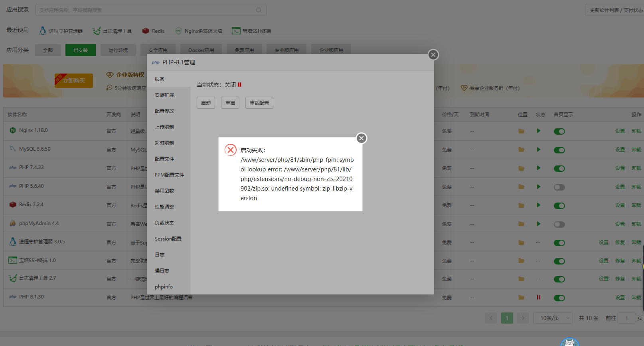The width and height of the screenshot is (644, 346).
Task: Open folder location for PHP 7.4.33
Action: coord(521,168)
